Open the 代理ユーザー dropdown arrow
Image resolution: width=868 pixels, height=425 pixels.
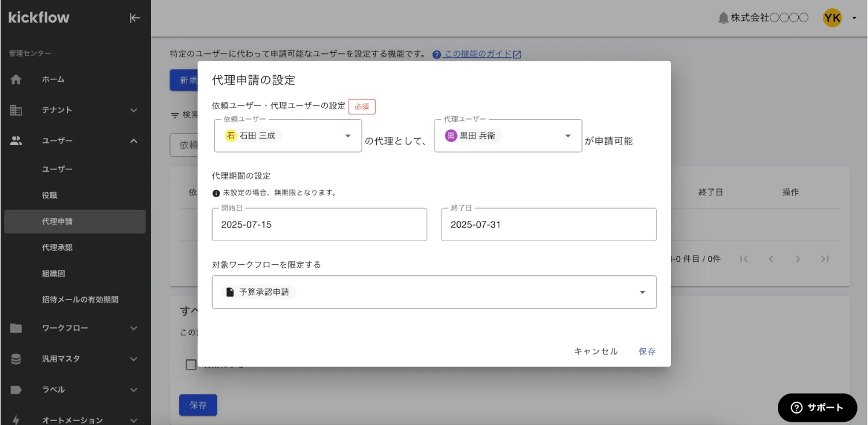568,136
